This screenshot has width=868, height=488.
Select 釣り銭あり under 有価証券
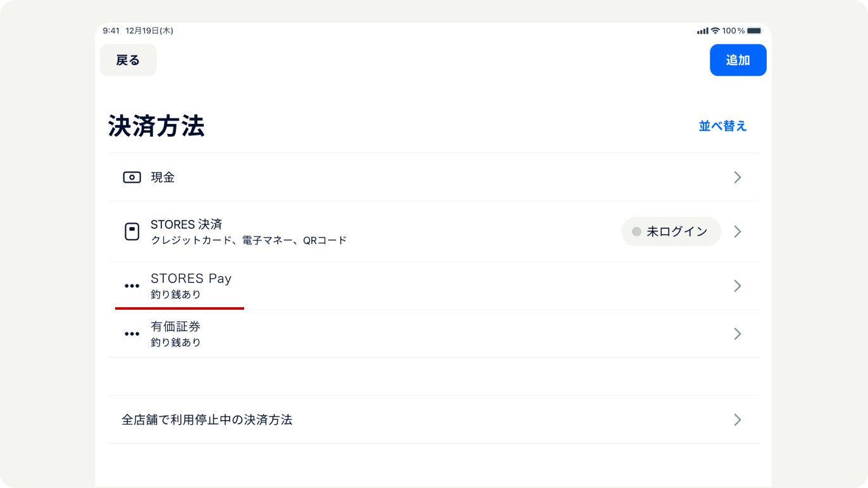pyautogui.click(x=176, y=343)
